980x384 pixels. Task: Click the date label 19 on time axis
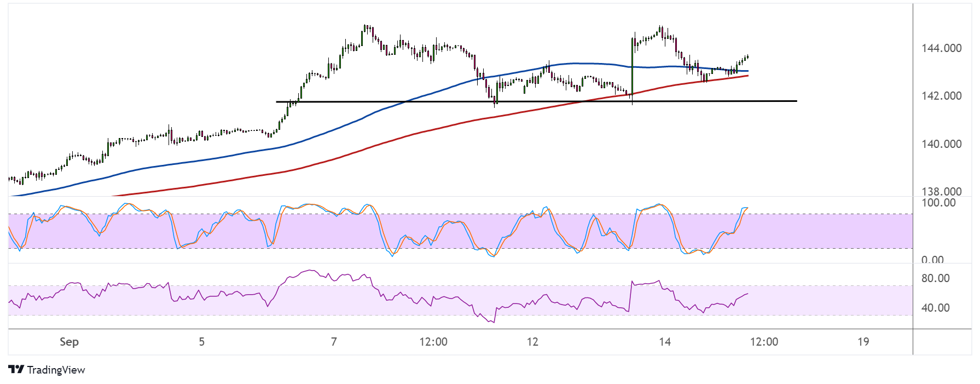pyautogui.click(x=863, y=342)
